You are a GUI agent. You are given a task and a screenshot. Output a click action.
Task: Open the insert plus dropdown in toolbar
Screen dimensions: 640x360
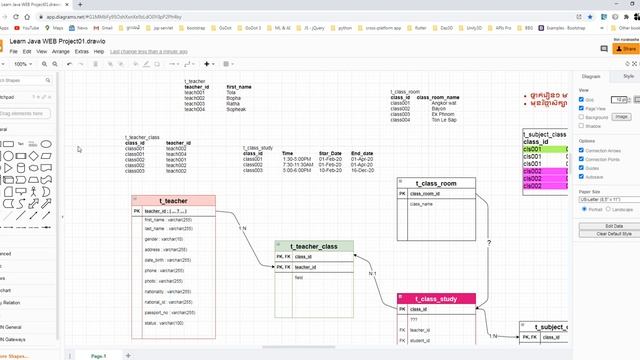click(209, 64)
